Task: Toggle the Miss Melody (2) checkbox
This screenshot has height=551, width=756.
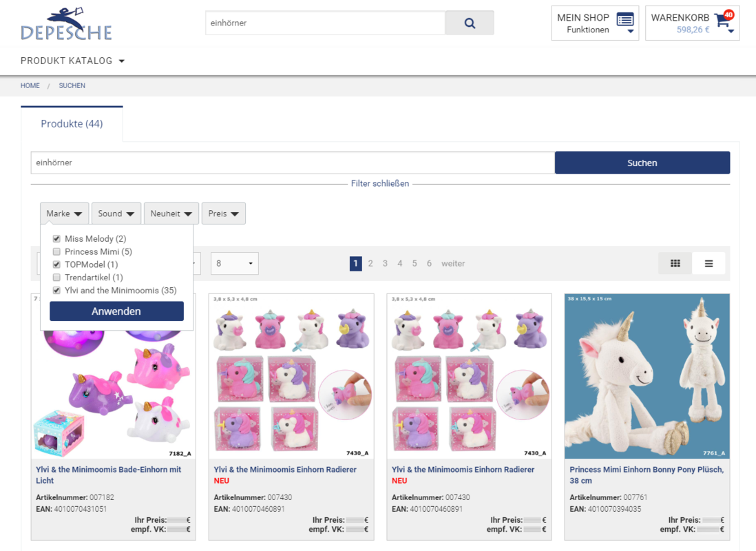Action: pos(56,239)
